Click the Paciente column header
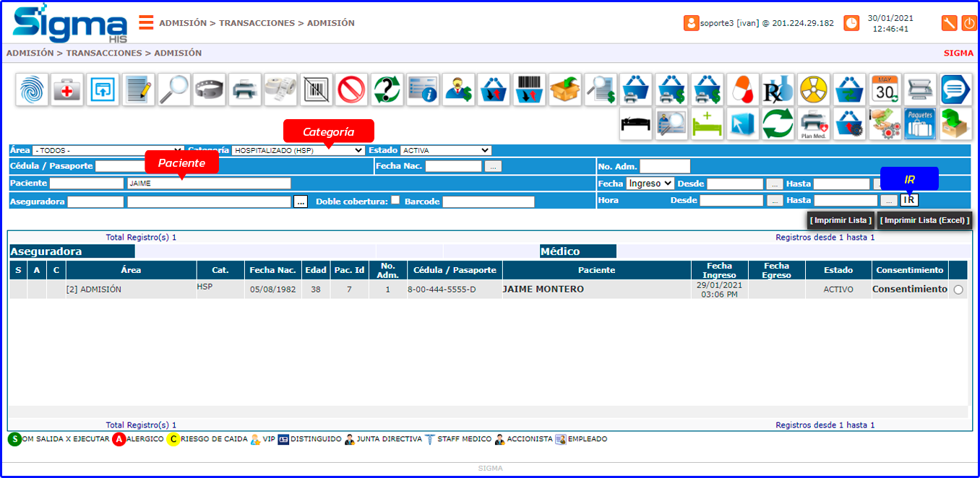The image size is (980, 478). click(596, 270)
